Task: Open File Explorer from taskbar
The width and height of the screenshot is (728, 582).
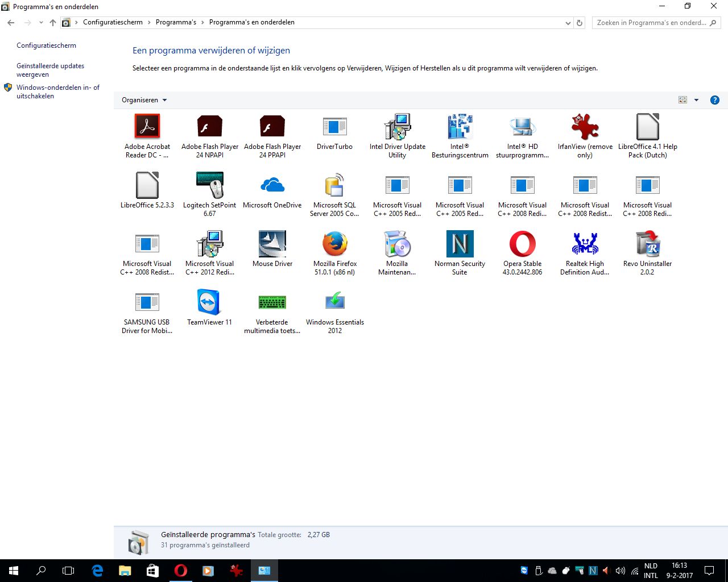Action: pyautogui.click(x=125, y=571)
